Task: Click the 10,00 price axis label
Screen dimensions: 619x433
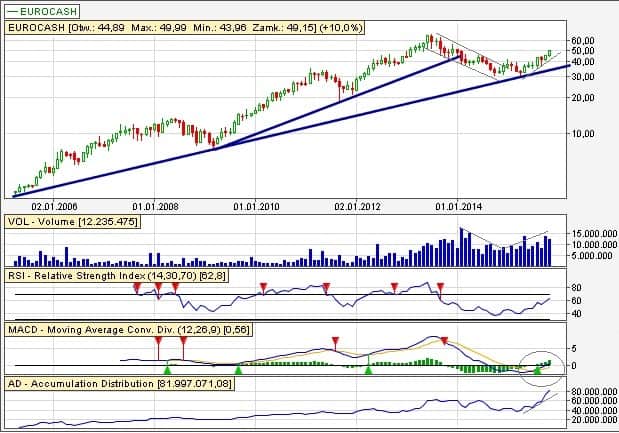Action: point(584,133)
